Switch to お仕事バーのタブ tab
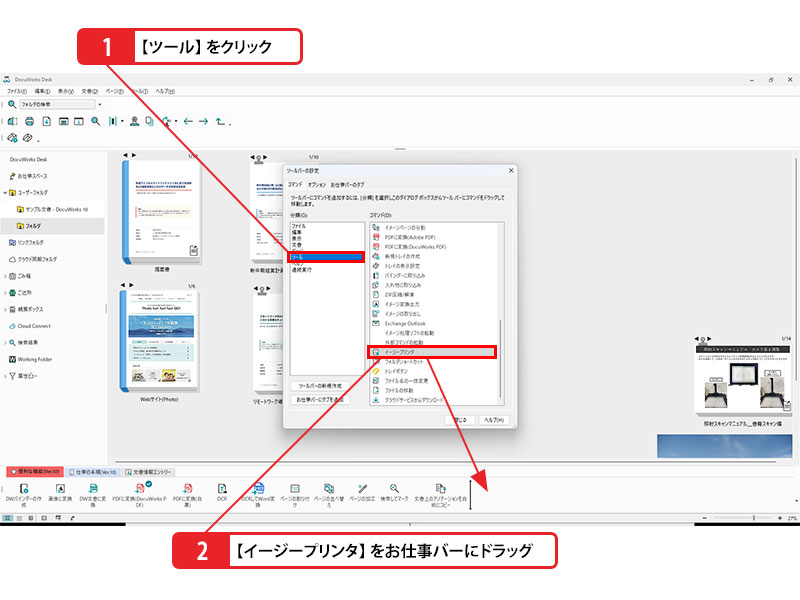This screenshot has width=800, height=600. pos(347,185)
